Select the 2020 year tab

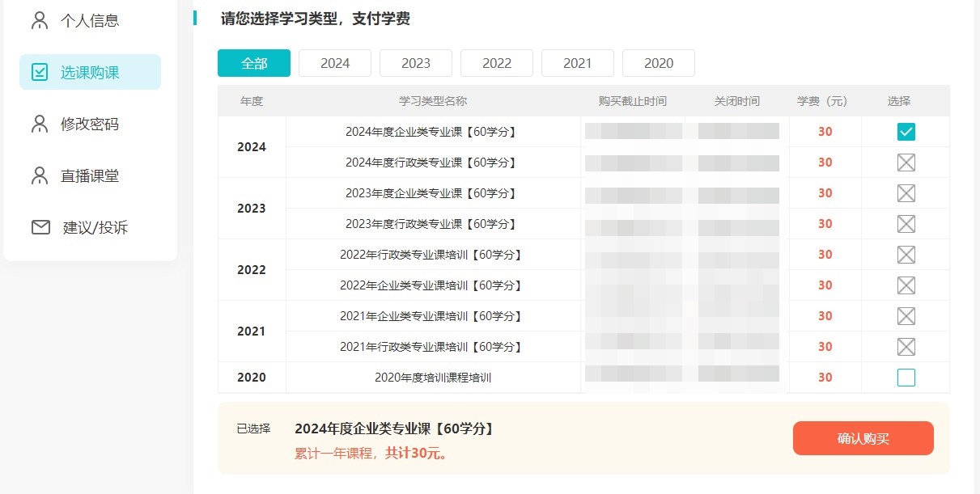tap(659, 63)
